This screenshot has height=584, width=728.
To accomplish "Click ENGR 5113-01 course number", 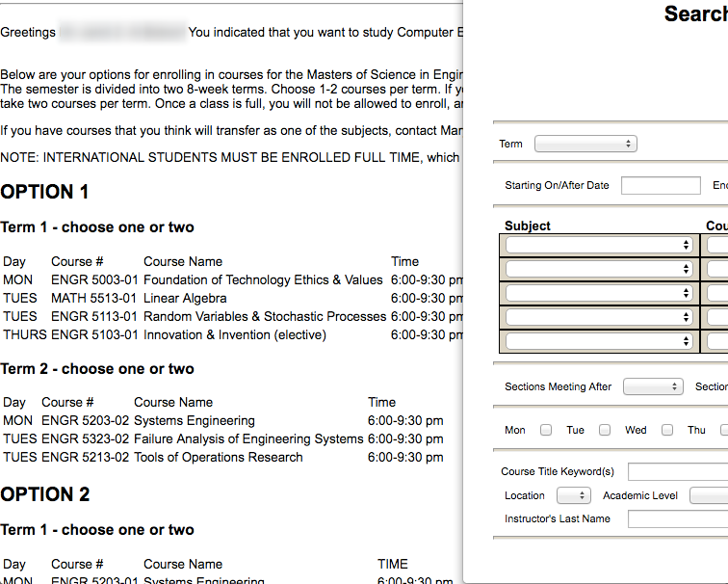I will click(x=93, y=316).
